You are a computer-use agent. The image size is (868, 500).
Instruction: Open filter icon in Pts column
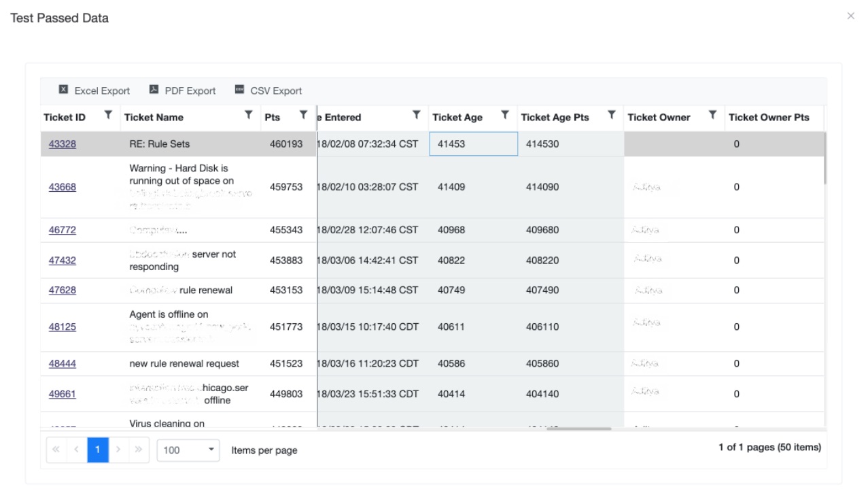point(304,115)
